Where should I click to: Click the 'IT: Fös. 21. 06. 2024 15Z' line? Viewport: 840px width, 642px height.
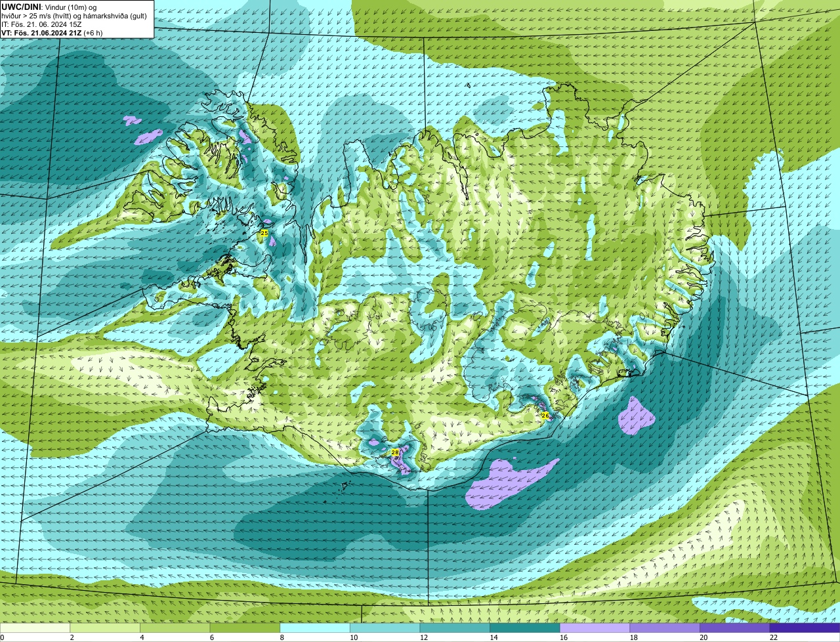(x=41, y=24)
